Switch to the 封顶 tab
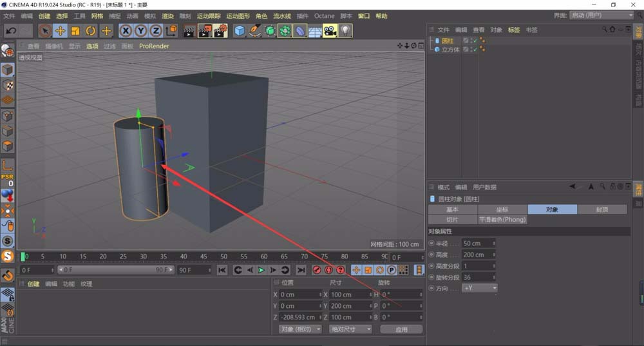The image size is (644, 346). pyautogui.click(x=602, y=209)
